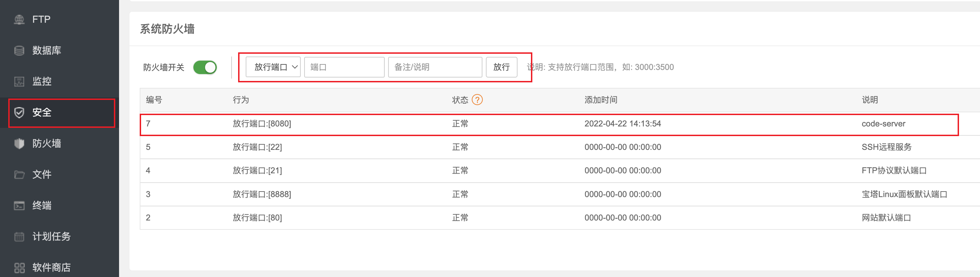Click the 编号 column header
The width and height of the screenshot is (980, 277).
(x=154, y=100)
